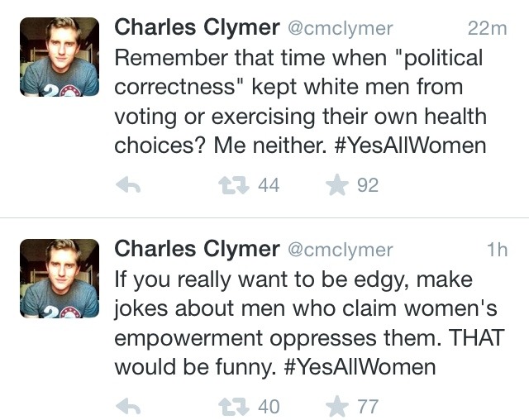The width and height of the screenshot is (529, 420).
Task: Favorite the "political correctness" tweet with the star
Action: 336,186
